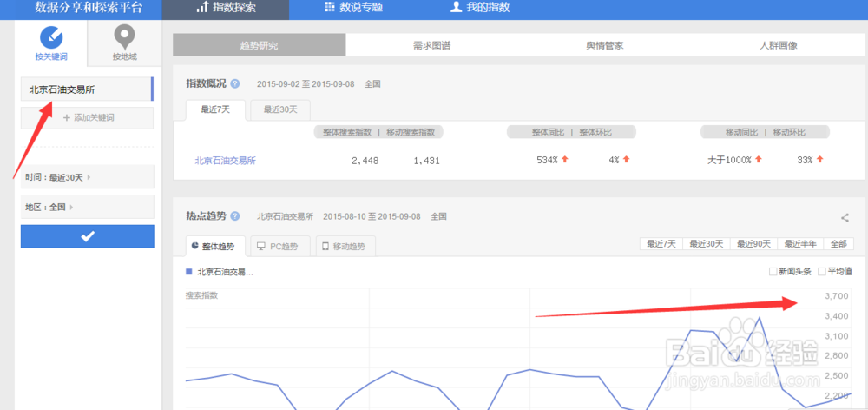Open 我的指数 in top navigation
The width and height of the screenshot is (868, 410).
click(x=481, y=8)
